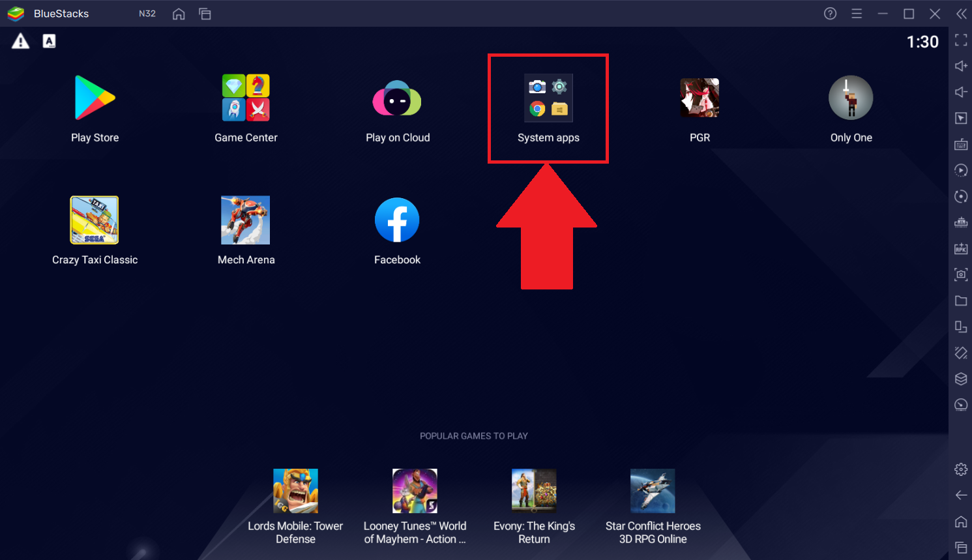Select Star Conflict Heroes 3D RPG thumbnail
Screen dimensions: 972x560
(x=653, y=491)
